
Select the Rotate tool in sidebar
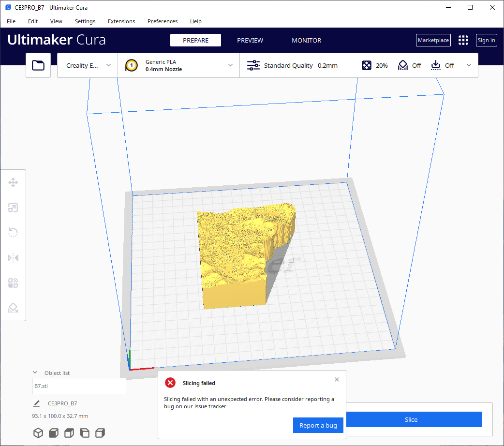point(13,233)
